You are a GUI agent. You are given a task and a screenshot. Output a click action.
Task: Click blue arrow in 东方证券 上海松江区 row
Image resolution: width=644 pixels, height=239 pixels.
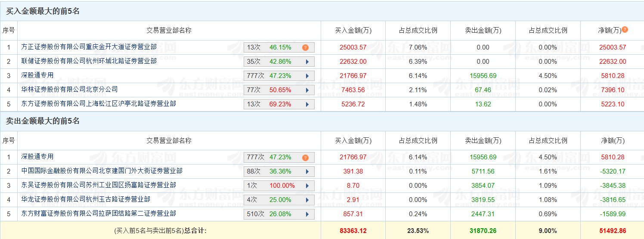click(307, 104)
